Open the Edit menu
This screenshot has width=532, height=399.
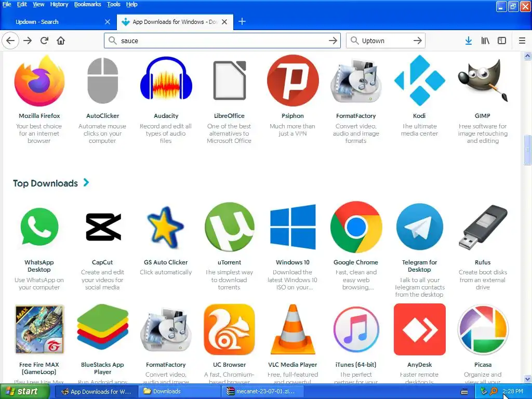point(22,4)
